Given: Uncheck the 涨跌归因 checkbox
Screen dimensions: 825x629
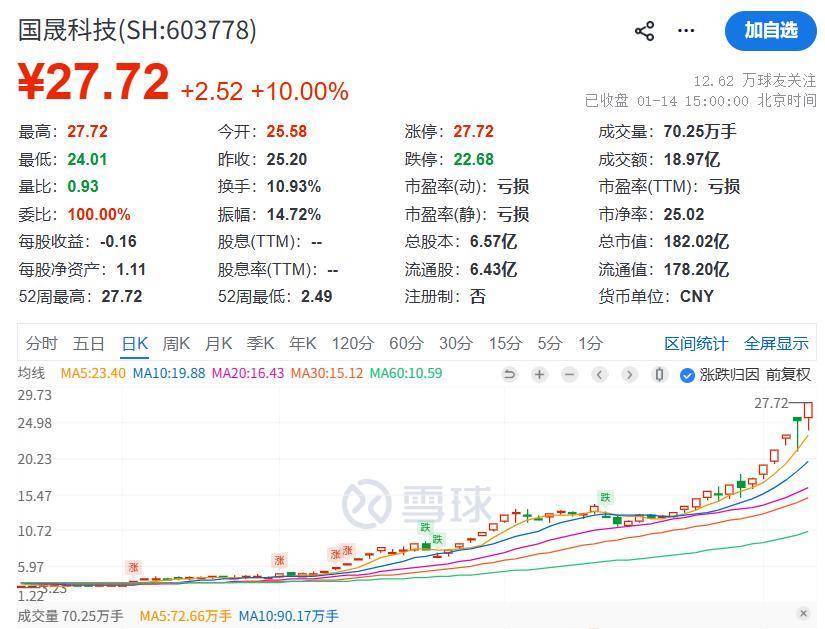Looking at the screenshot, I should pyautogui.click(x=687, y=375).
